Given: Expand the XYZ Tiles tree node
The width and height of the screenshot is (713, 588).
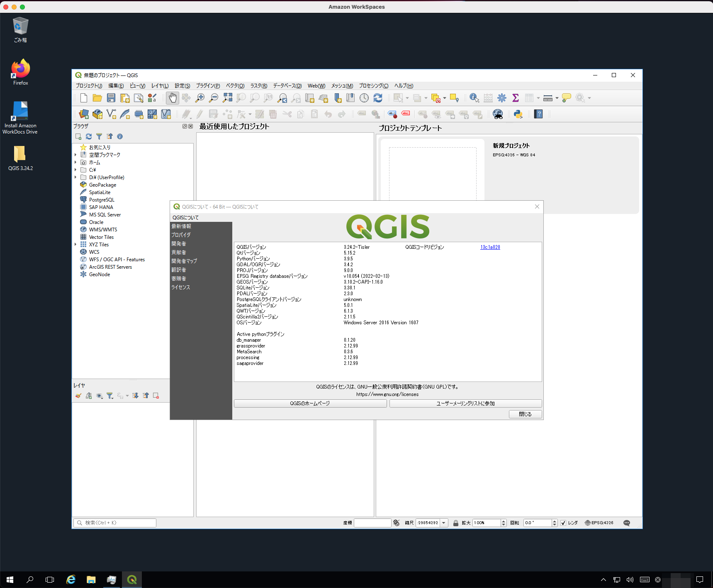Looking at the screenshot, I should [x=75, y=244].
